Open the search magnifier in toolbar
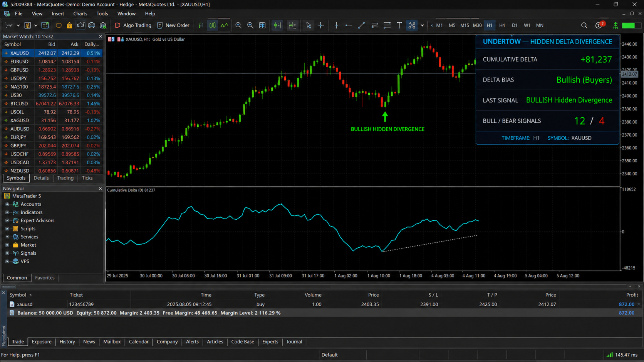Image resolution: width=644 pixels, height=362 pixels. pyautogui.click(x=584, y=25)
